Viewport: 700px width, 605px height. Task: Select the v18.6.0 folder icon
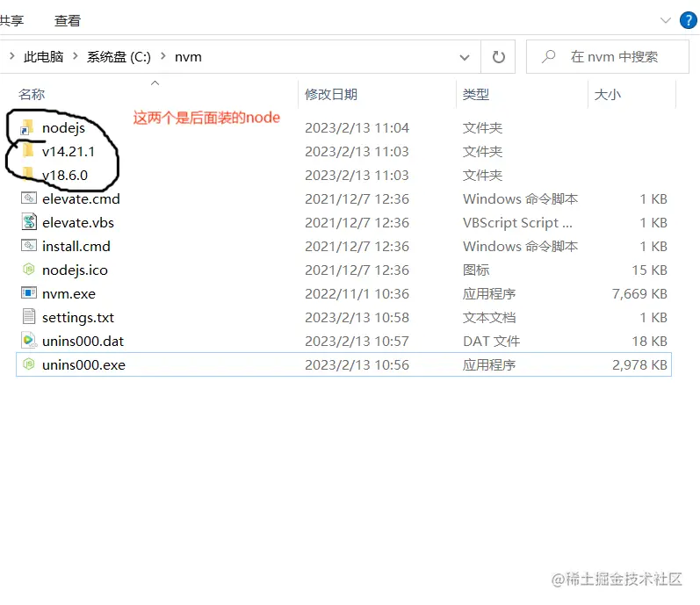pos(28,175)
